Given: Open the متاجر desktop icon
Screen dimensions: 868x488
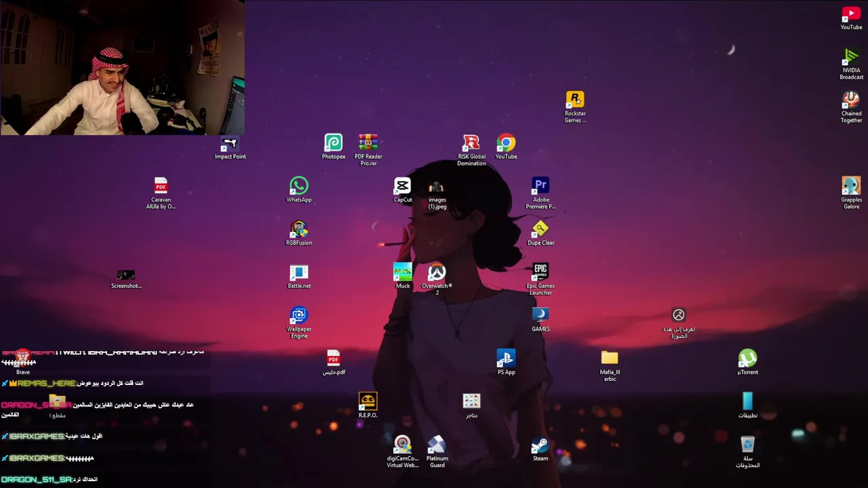Looking at the screenshot, I should click(471, 405).
